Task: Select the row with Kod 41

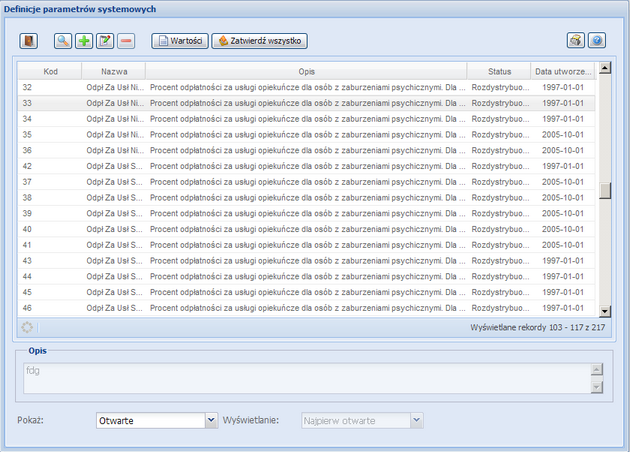Action: [306, 245]
